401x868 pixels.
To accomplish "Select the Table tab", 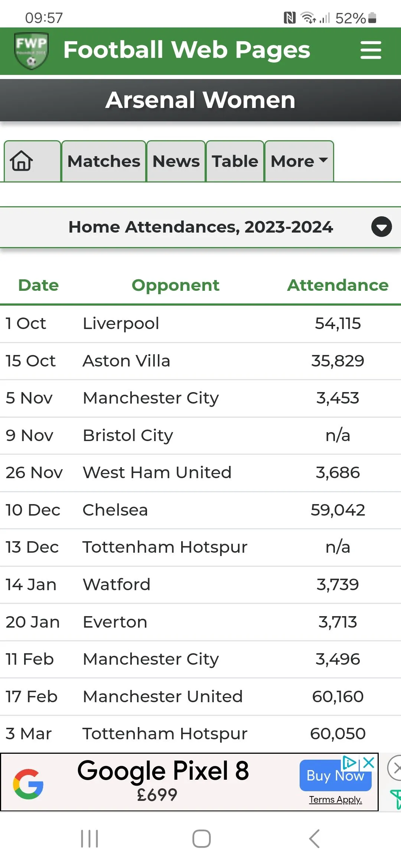I will coord(235,161).
